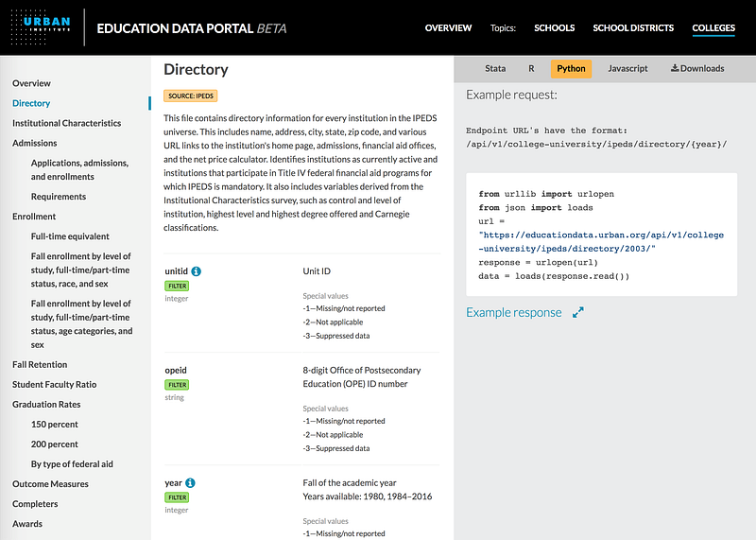Expand the Admissions section in sidebar

[35, 143]
